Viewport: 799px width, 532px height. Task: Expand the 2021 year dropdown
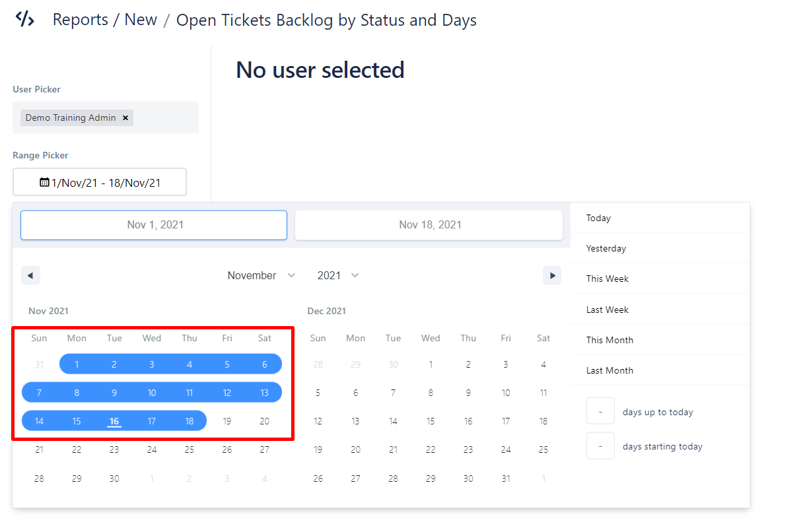[x=337, y=275]
